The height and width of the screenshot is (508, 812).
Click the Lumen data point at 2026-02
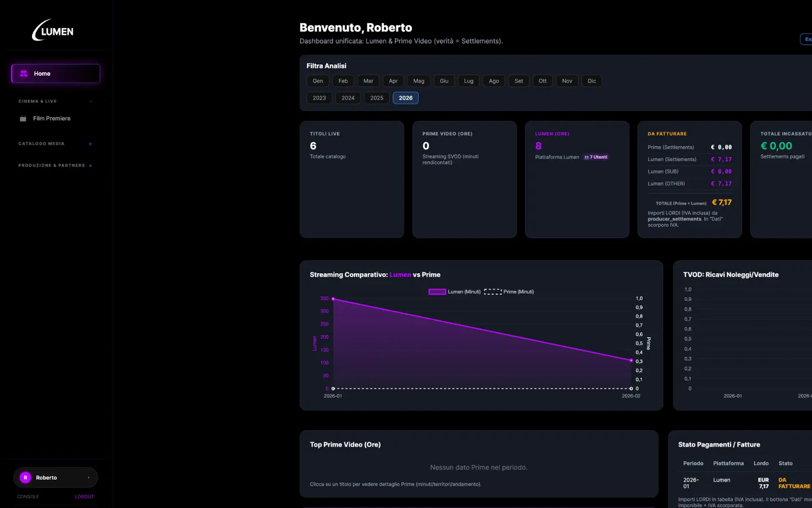tap(631, 361)
